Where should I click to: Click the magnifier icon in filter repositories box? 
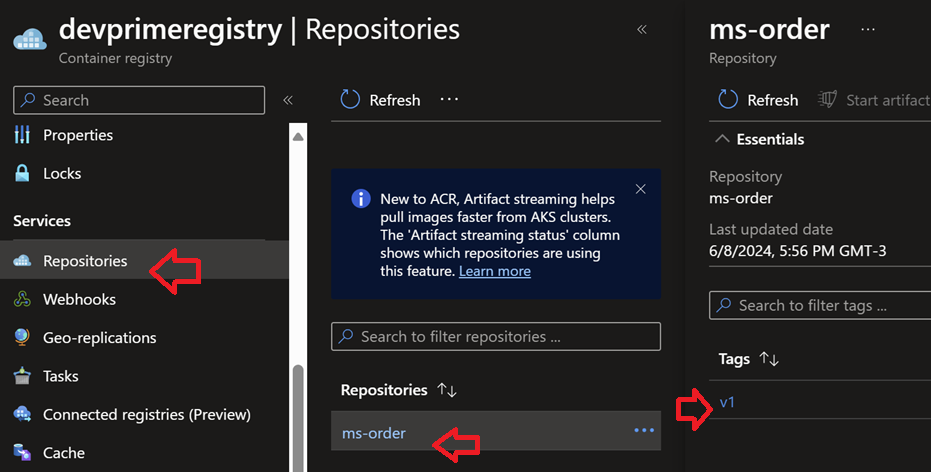346,337
